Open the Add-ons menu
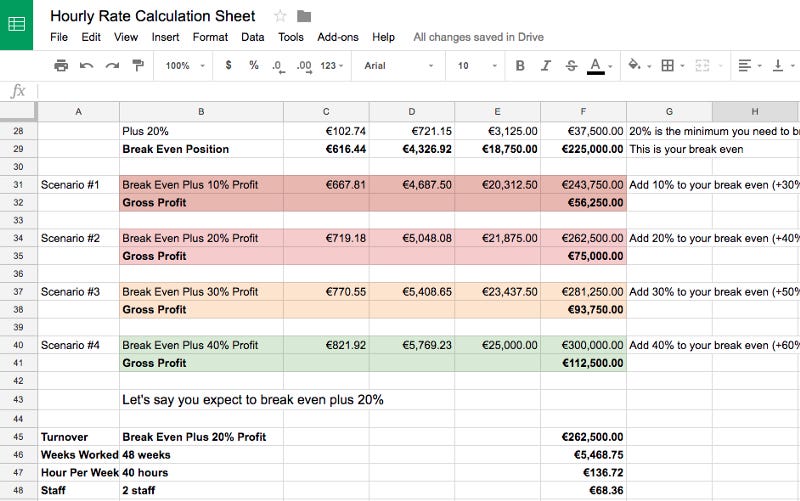The height and width of the screenshot is (501, 800). coord(338,37)
